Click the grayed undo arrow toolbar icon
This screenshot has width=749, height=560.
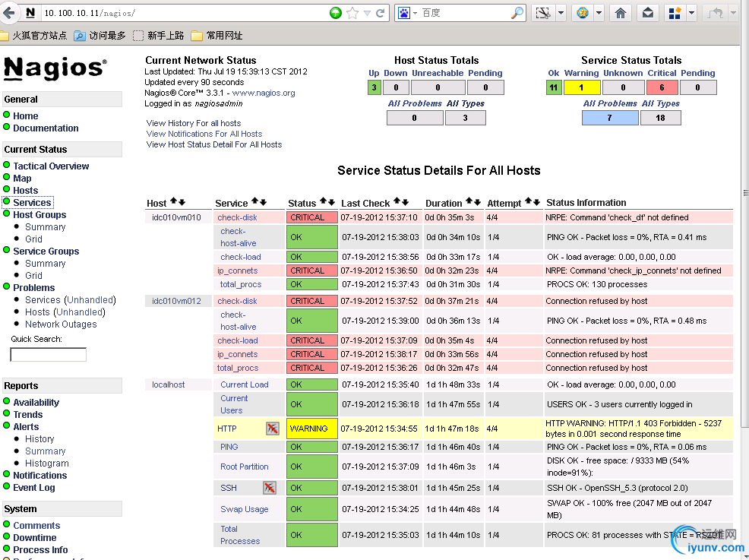(715, 13)
